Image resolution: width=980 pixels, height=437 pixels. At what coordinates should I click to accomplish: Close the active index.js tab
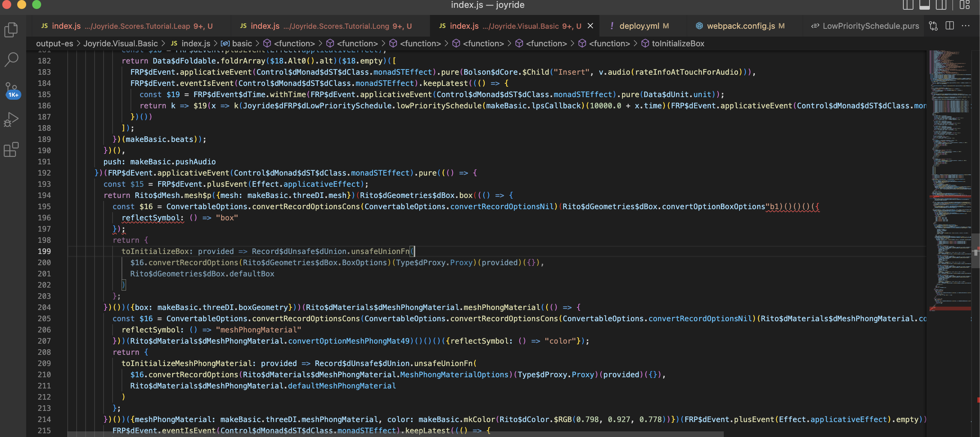[x=591, y=26]
